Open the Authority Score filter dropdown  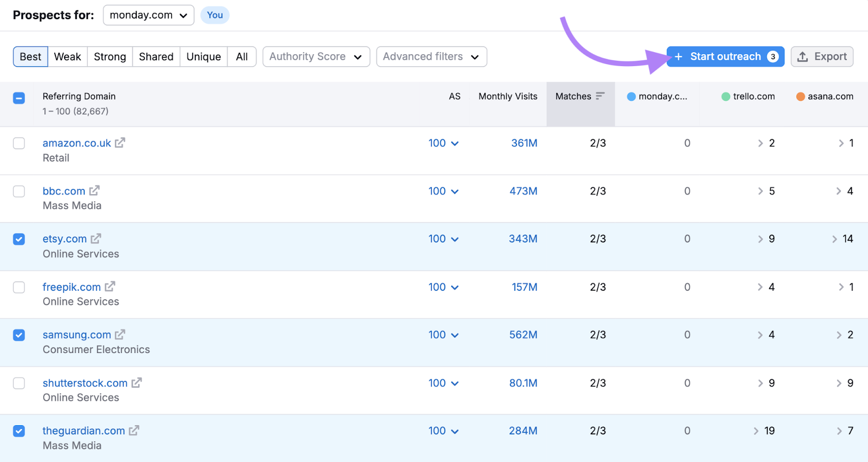tap(316, 56)
